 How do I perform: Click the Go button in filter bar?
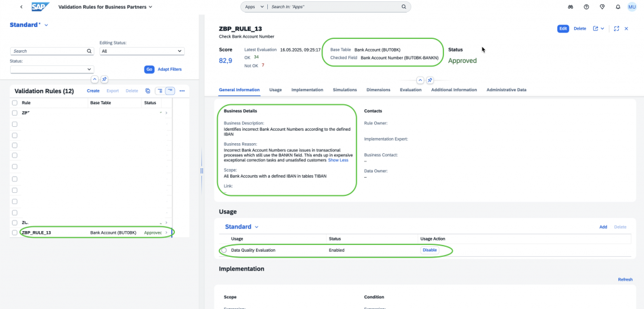coord(149,69)
